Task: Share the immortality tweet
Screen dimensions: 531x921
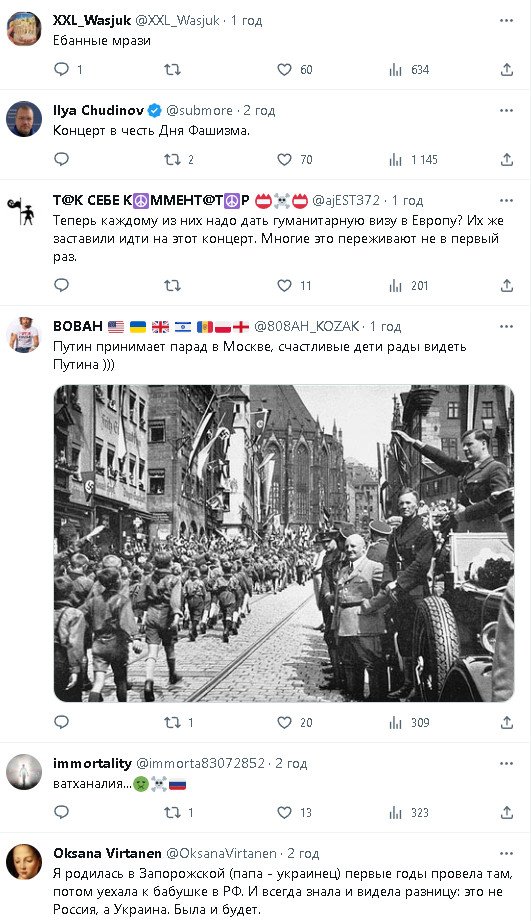Action: click(x=506, y=813)
